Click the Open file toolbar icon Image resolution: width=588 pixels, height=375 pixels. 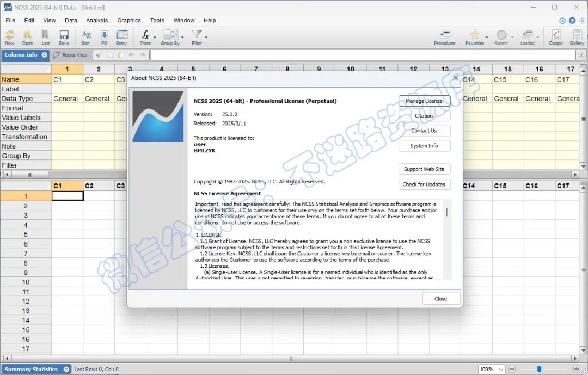point(27,37)
